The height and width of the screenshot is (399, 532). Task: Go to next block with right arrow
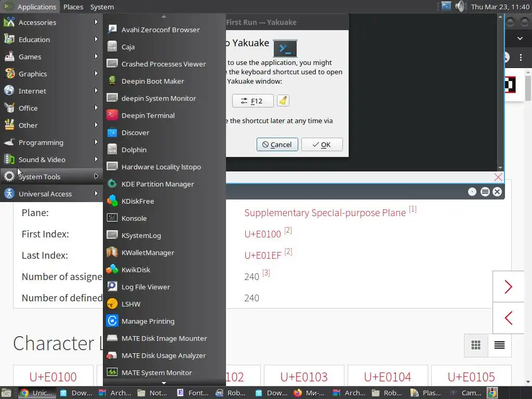tap(508, 287)
